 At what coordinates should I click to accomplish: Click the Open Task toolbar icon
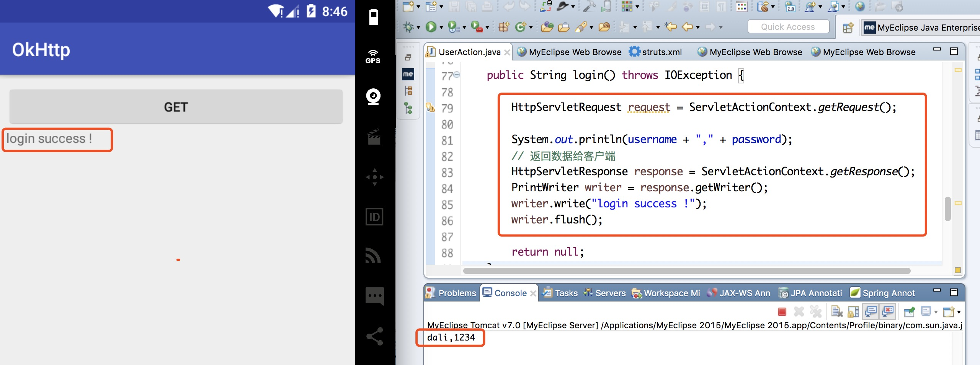tap(564, 27)
